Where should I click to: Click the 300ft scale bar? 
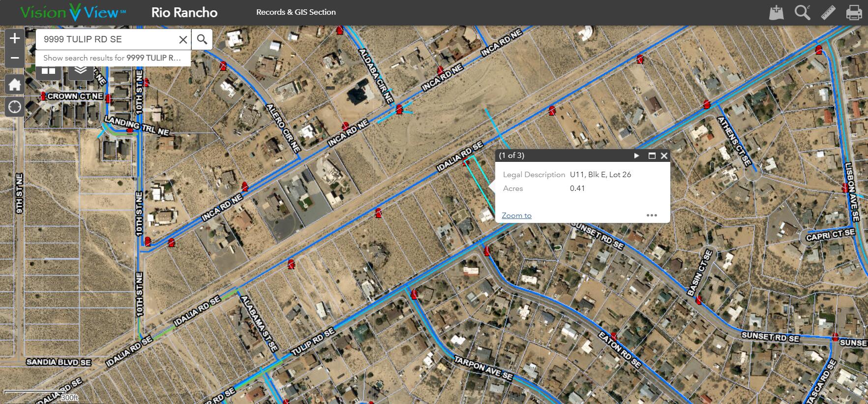[42, 395]
